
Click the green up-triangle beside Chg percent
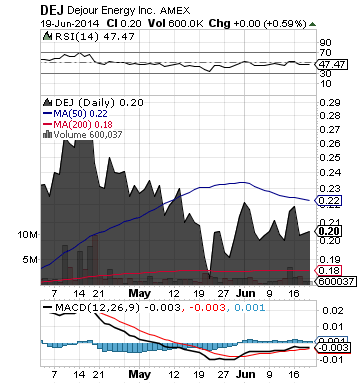pyautogui.click(x=312, y=24)
